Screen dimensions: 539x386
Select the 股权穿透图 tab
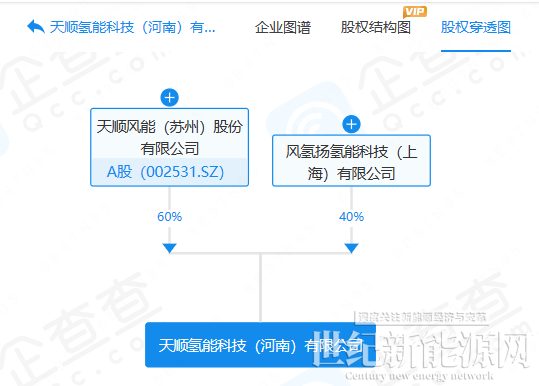pos(476,27)
